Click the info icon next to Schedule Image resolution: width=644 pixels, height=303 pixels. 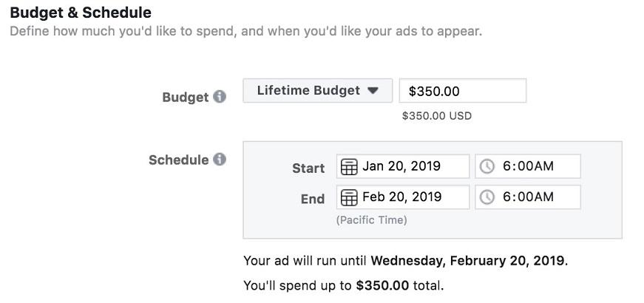click(x=220, y=159)
